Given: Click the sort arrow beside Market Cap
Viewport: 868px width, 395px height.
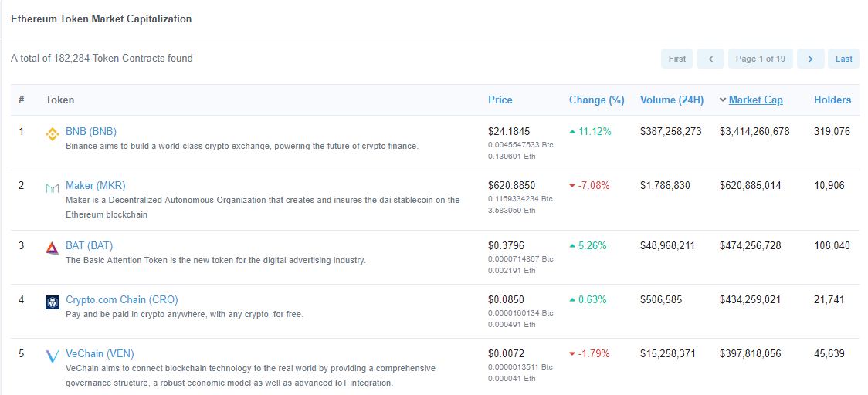Looking at the screenshot, I should pos(723,100).
